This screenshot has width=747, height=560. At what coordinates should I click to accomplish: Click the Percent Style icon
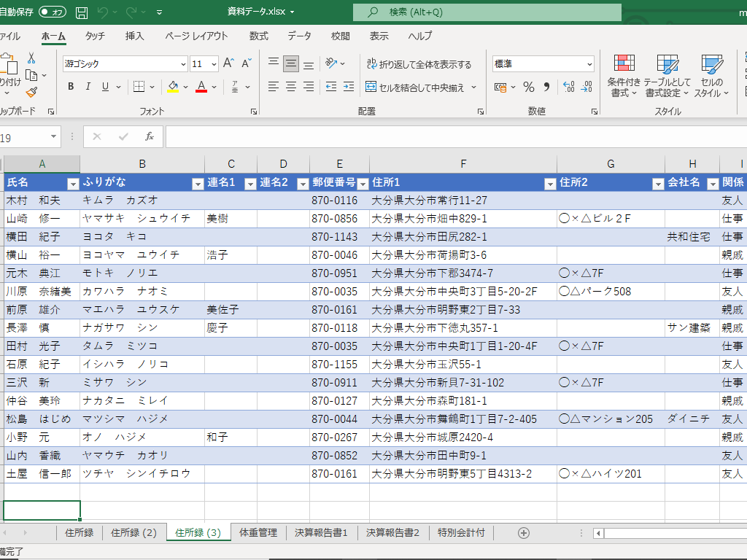[528, 87]
